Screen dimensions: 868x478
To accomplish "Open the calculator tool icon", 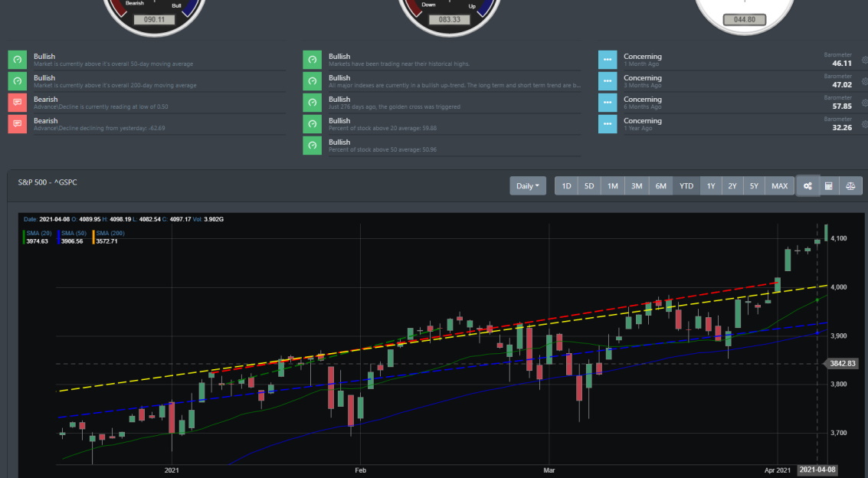I will [x=829, y=186].
